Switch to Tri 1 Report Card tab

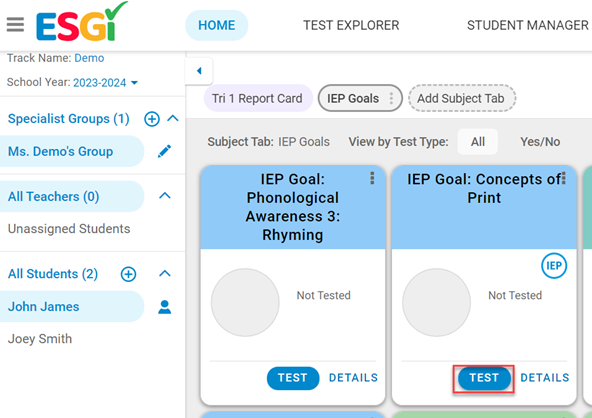click(x=258, y=98)
